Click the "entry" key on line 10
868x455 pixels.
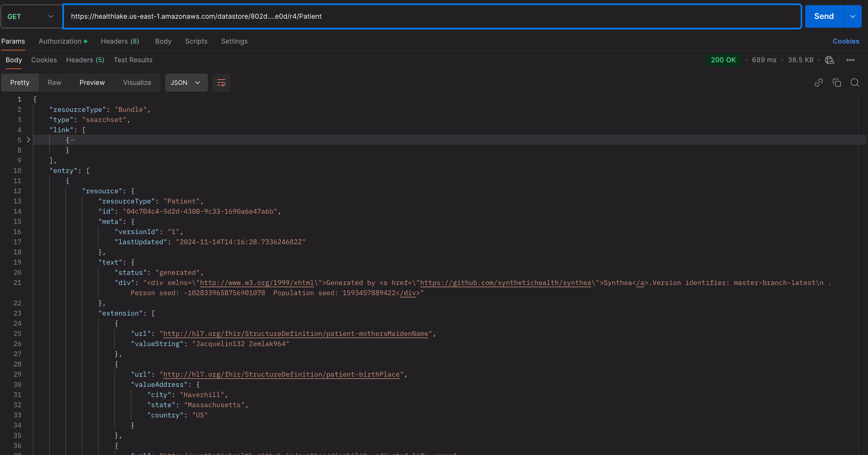pyautogui.click(x=63, y=170)
